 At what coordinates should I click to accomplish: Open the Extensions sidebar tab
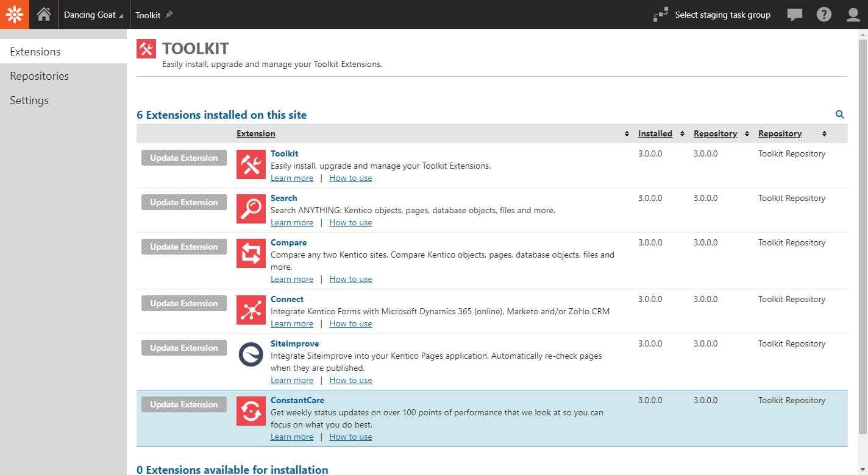coord(63,51)
